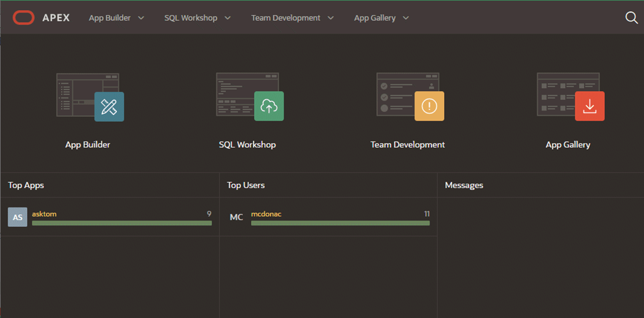Expand the App Builder menu chevron
This screenshot has height=318, width=644.
click(141, 18)
